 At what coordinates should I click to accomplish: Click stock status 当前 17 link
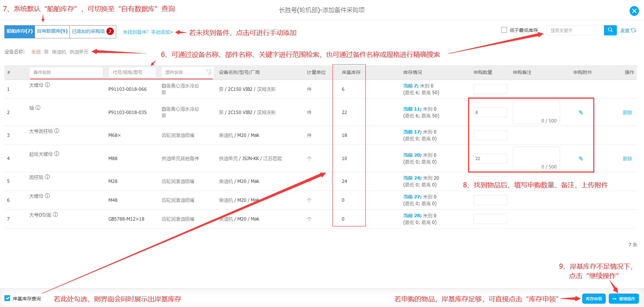pos(412,132)
